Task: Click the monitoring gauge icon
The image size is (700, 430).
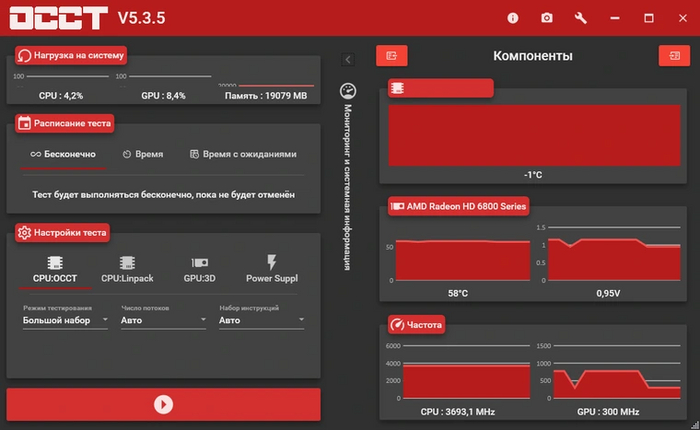Action: tap(348, 91)
